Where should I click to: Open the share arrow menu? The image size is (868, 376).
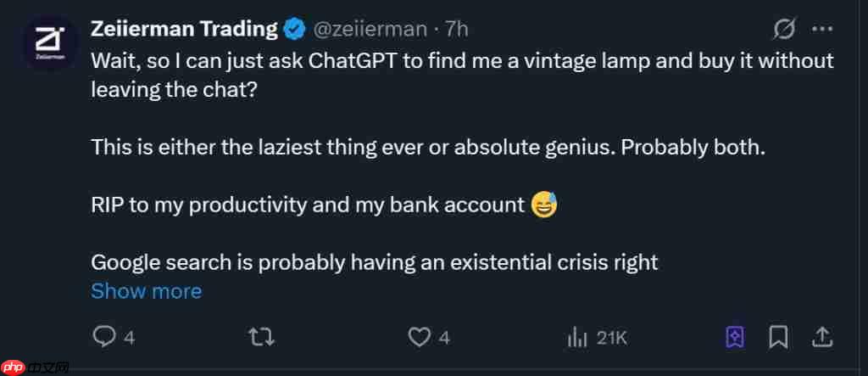821,337
